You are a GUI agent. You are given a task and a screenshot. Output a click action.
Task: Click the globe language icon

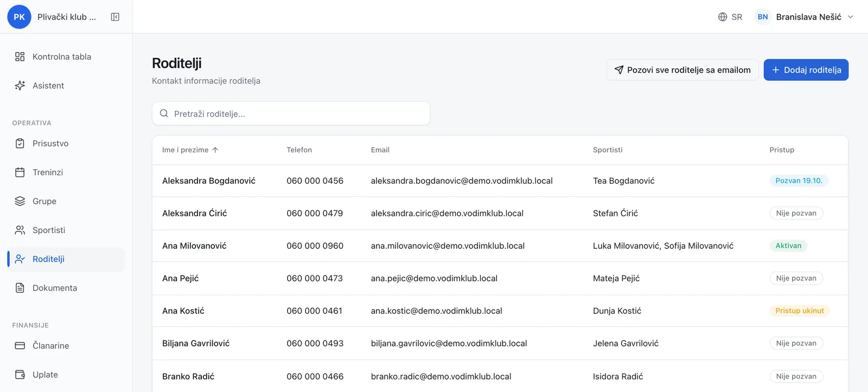(x=723, y=17)
